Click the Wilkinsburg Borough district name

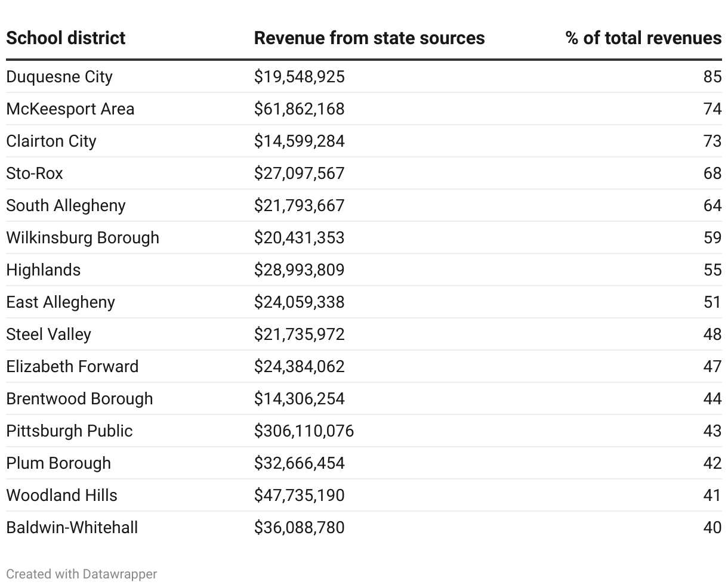point(82,238)
